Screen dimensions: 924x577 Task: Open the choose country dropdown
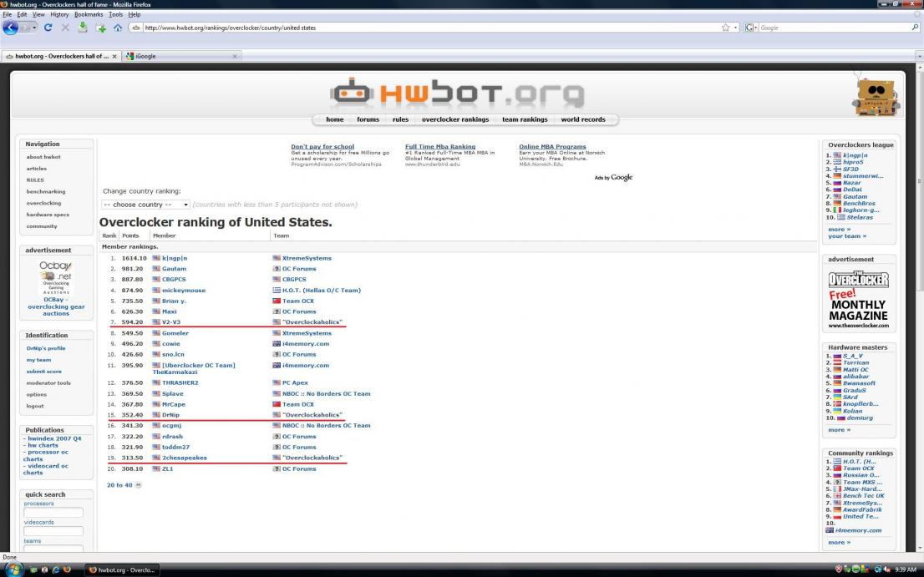pos(145,205)
